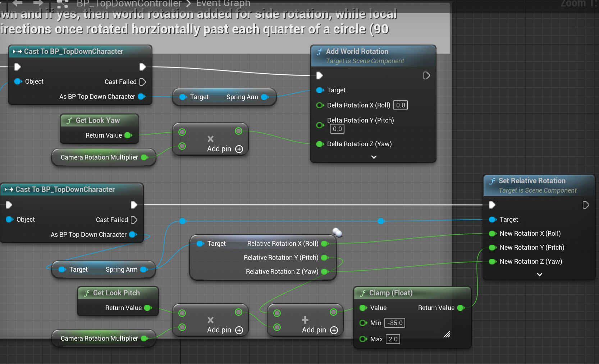599x364 pixels.
Task: Click the reroute node nearest Set Relative Rotation
Action: coord(381,221)
